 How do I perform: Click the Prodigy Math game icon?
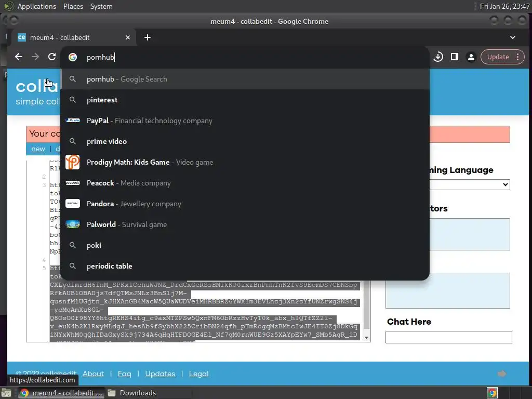click(73, 162)
